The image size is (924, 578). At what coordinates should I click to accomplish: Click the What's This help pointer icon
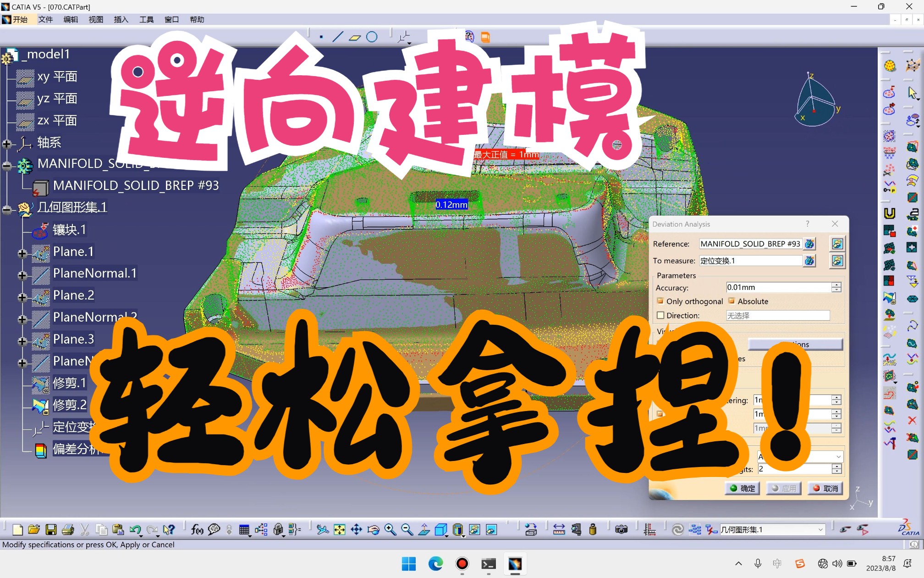click(169, 530)
